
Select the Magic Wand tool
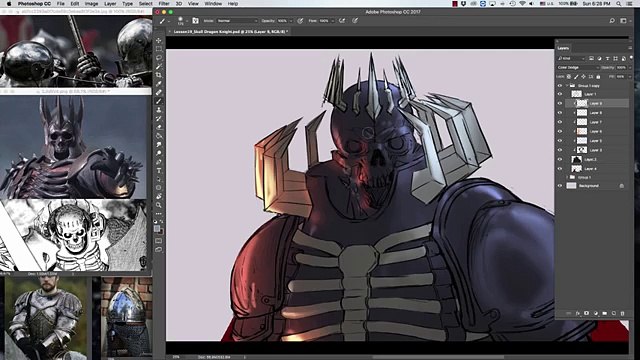158,66
